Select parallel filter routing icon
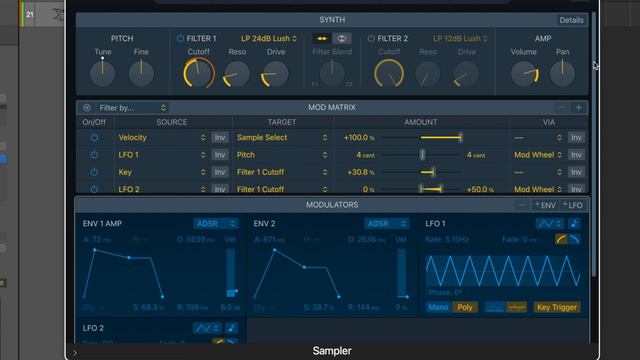The width and height of the screenshot is (640, 360). point(342,38)
